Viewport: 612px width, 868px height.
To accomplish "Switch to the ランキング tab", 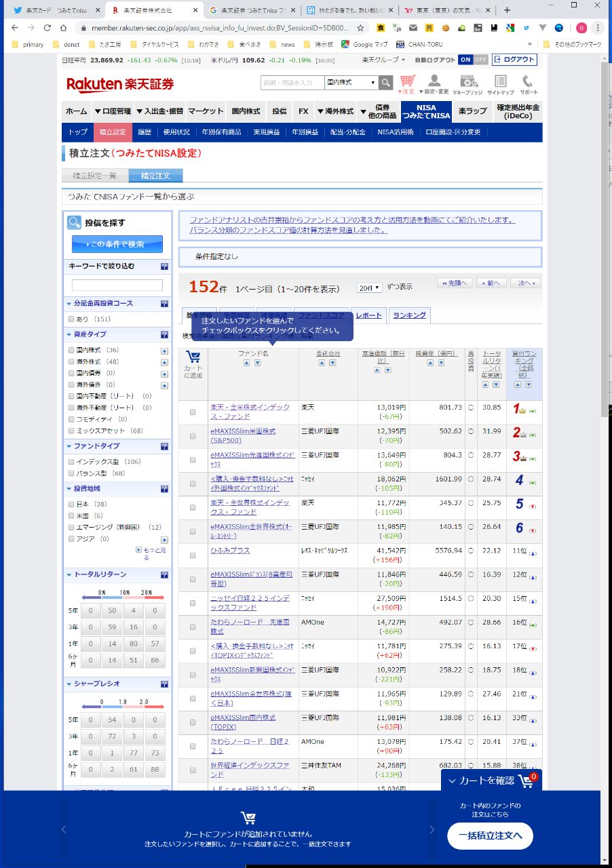I will pos(410,315).
